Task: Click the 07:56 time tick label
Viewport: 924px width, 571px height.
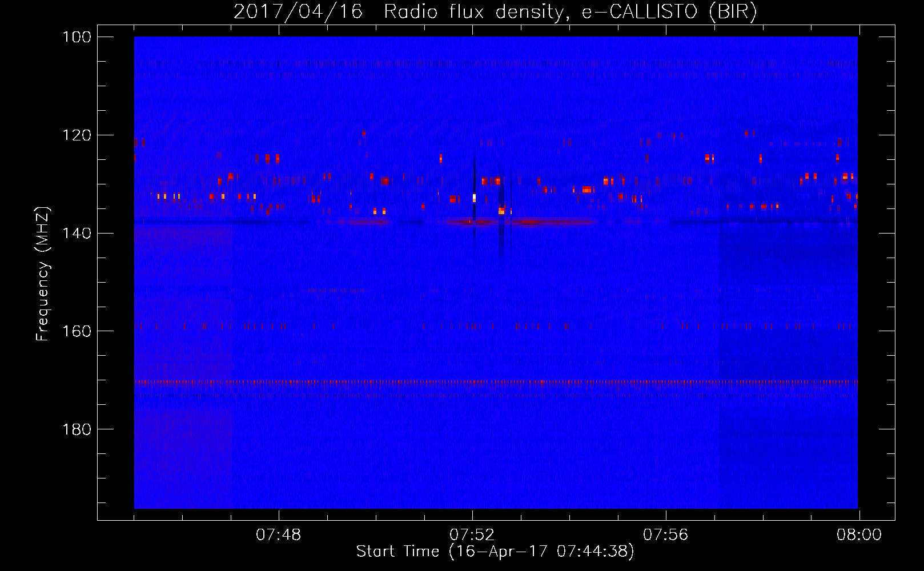Action: tap(666, 535)
